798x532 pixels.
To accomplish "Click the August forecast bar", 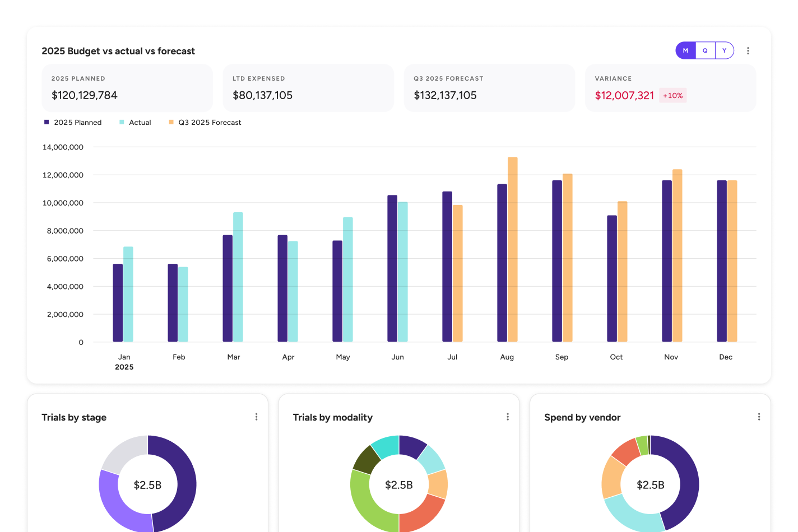I will (x=512, y=249).
